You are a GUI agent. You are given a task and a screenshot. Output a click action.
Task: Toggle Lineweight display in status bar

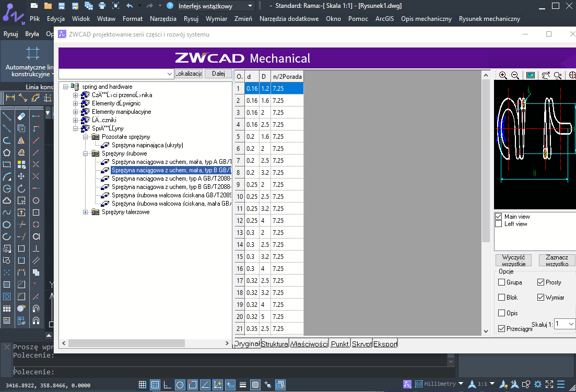click(x=242, y=385)
